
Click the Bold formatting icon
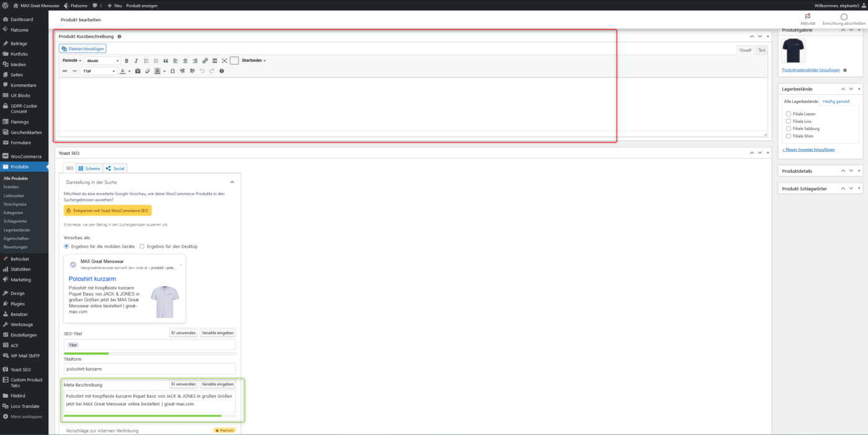(x=126, y=61)
